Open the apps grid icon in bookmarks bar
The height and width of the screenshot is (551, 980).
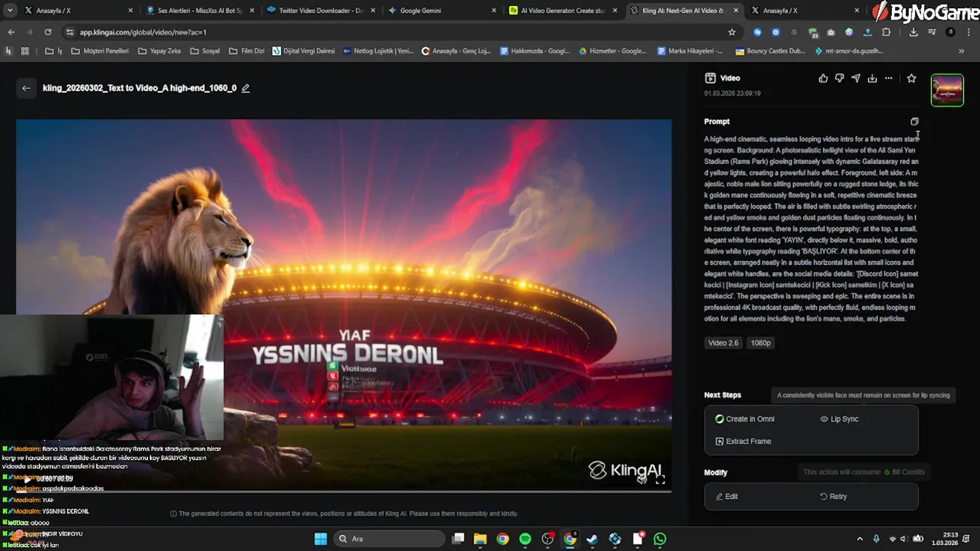[x=24, y=51]
